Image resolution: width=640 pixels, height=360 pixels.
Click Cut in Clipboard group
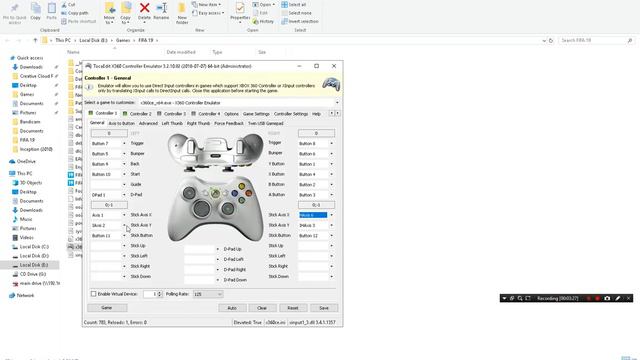point(68,5)
